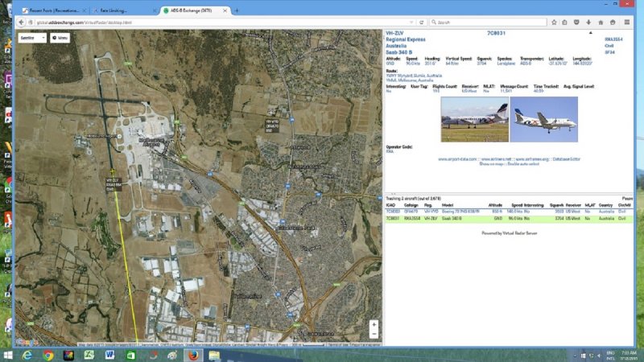Open the www.airframes.org link
The height and width of the screenshot is (362, 644).
tap(532, 159)
